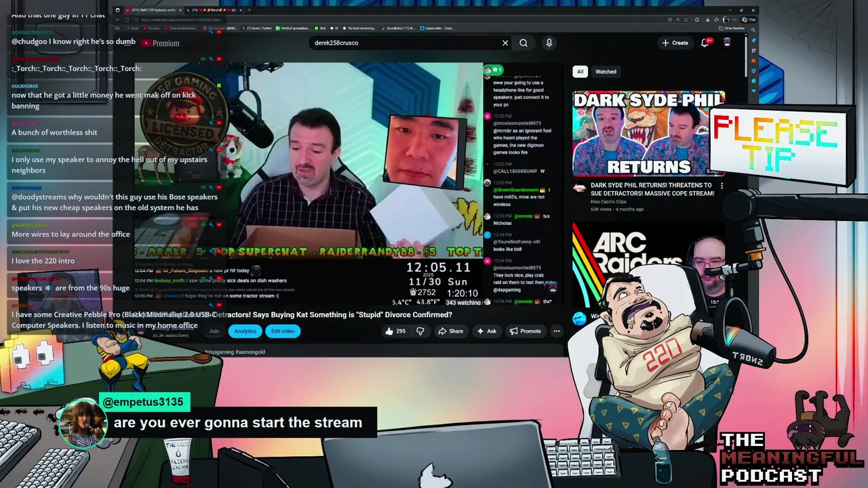The width and height of the screenshot is (868, 488).
Task: Click Edit video
Action: (283, 331)
